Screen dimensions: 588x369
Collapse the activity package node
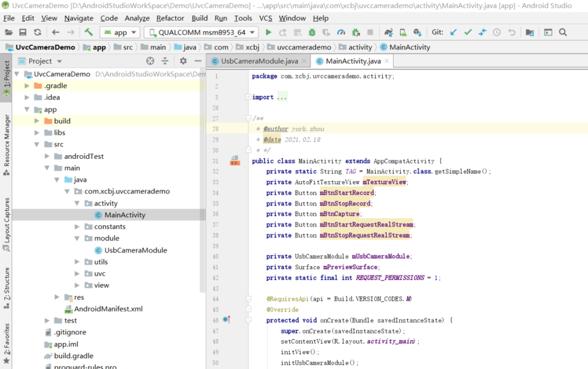tap(77, 203)
